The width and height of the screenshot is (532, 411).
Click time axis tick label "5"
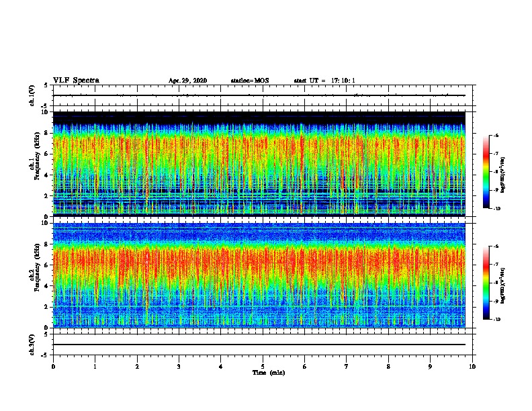click(x=263, y=367)
